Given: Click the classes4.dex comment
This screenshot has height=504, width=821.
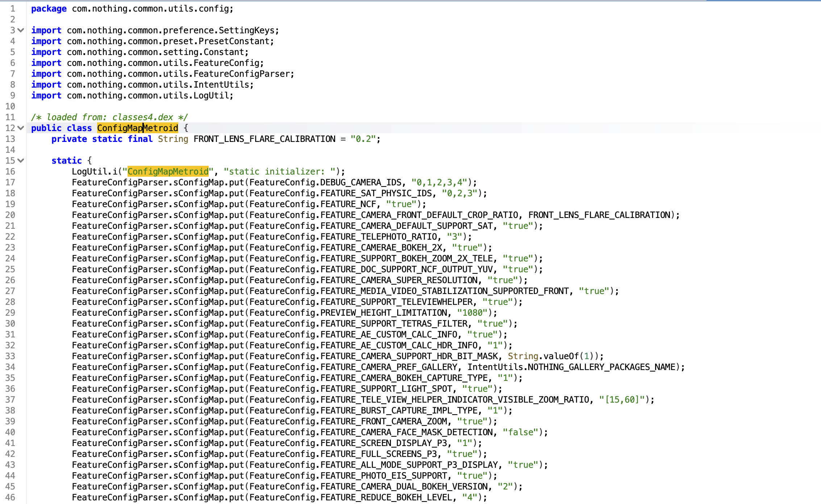Looking at the screenshot, I should pyautogui.click(x=109, y=117).
